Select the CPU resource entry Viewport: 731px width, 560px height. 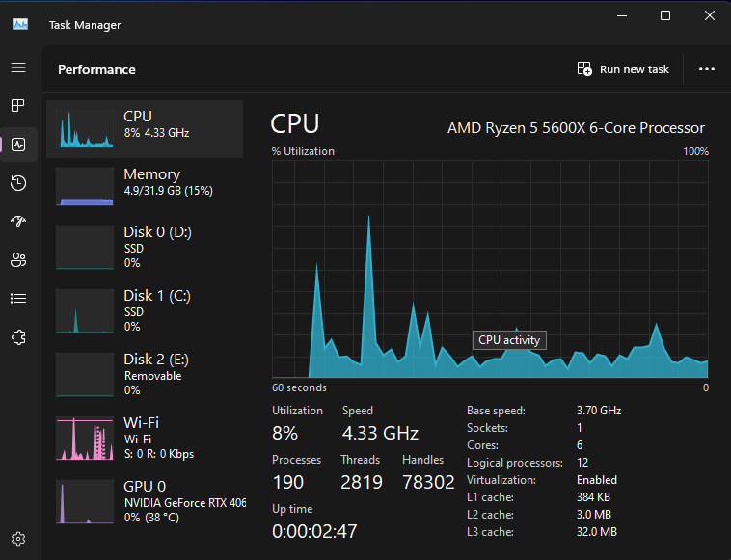(145, 129)
